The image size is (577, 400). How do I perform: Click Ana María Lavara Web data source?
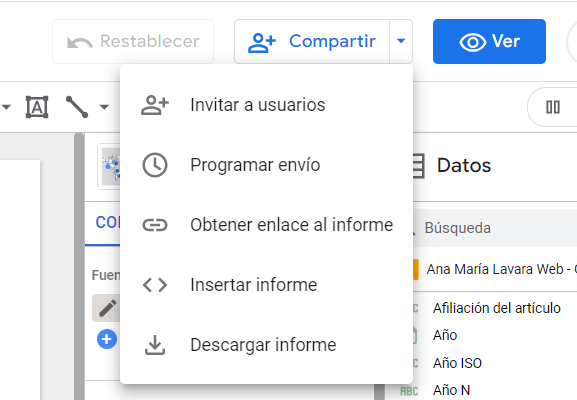495,269
